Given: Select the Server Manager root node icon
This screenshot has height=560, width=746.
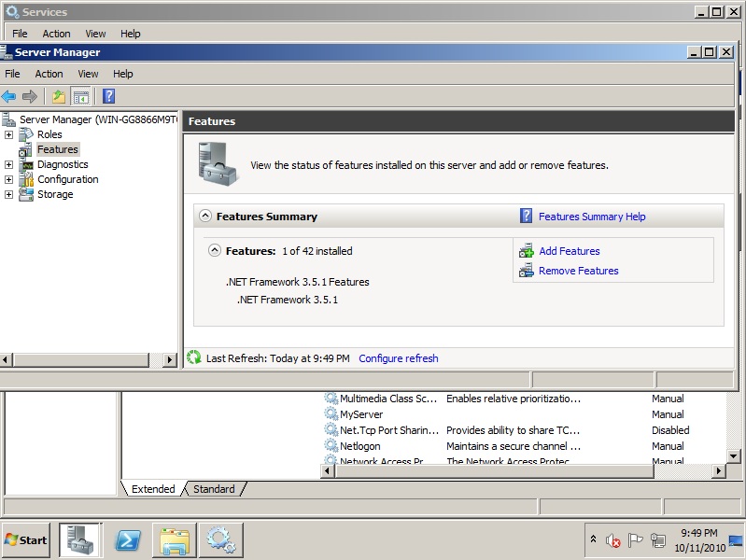Looking at the screenshot, I should pos(8,119).
